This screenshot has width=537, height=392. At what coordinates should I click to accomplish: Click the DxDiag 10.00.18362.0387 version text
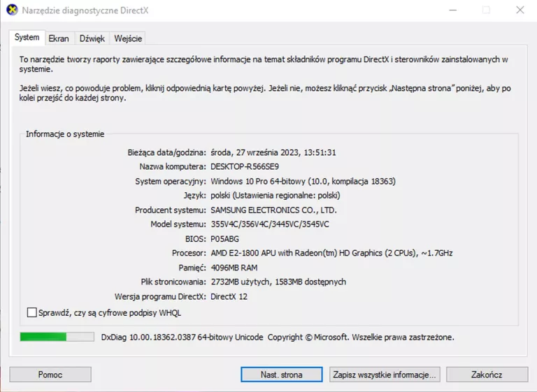182,337
